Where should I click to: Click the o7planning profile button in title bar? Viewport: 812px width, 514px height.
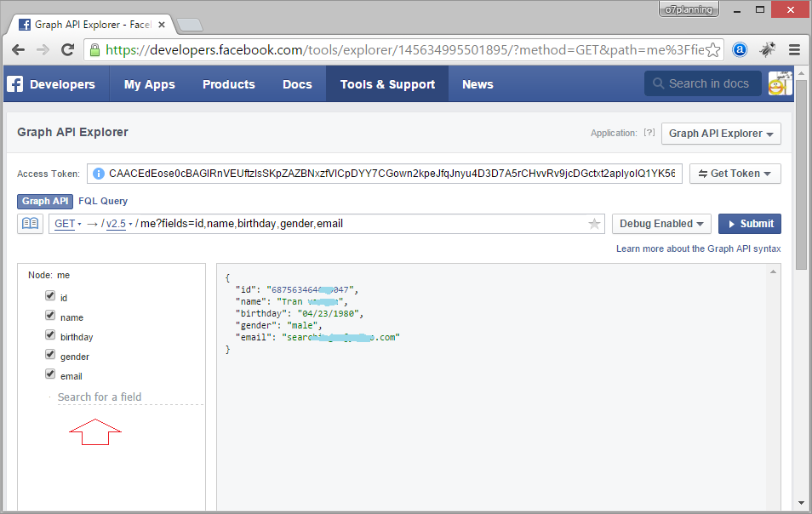coord(689,9)
